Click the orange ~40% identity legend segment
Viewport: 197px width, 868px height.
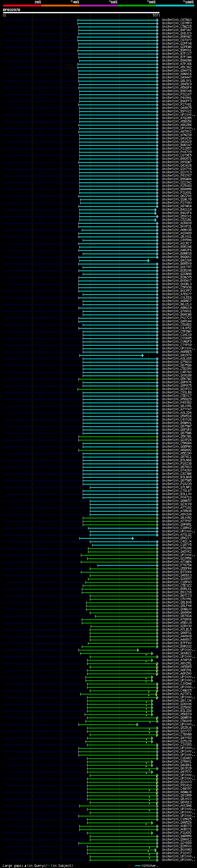coord(60,6)
